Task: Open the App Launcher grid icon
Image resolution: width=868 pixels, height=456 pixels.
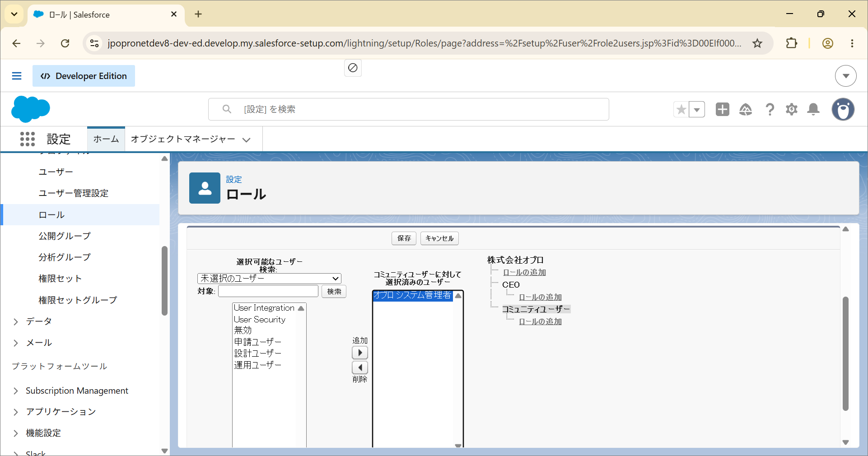Action: [28, 139]
